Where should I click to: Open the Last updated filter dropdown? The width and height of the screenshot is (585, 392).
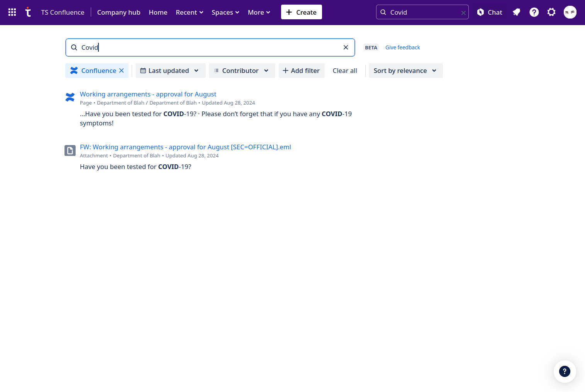tap(170, 71)
